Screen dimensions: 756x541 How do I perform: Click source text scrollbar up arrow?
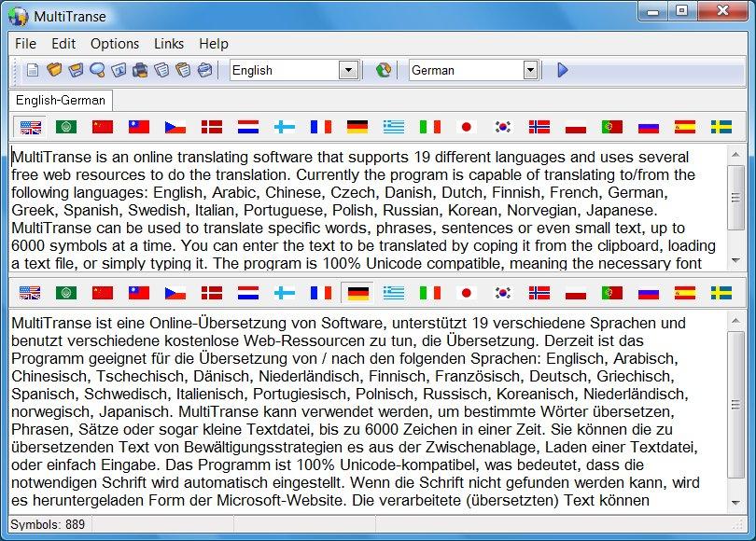pos(735,155)
